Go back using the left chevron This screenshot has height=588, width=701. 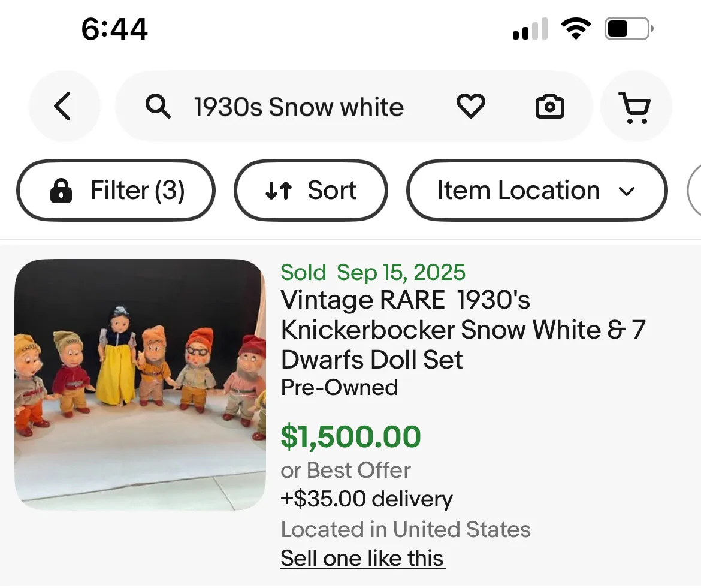point(63,107)
